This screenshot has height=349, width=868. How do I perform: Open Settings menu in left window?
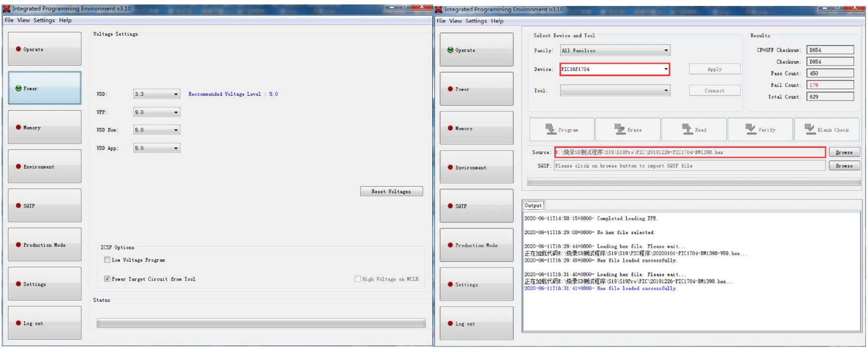point(44,20)
